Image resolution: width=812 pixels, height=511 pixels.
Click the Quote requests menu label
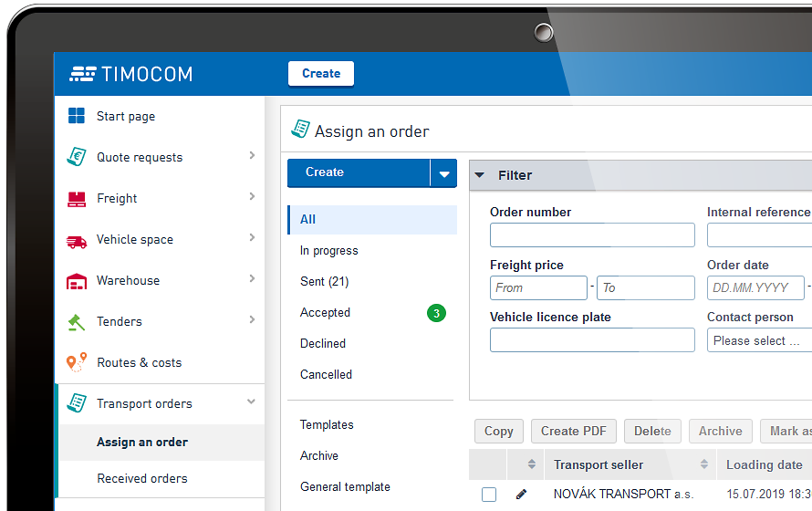140,157
